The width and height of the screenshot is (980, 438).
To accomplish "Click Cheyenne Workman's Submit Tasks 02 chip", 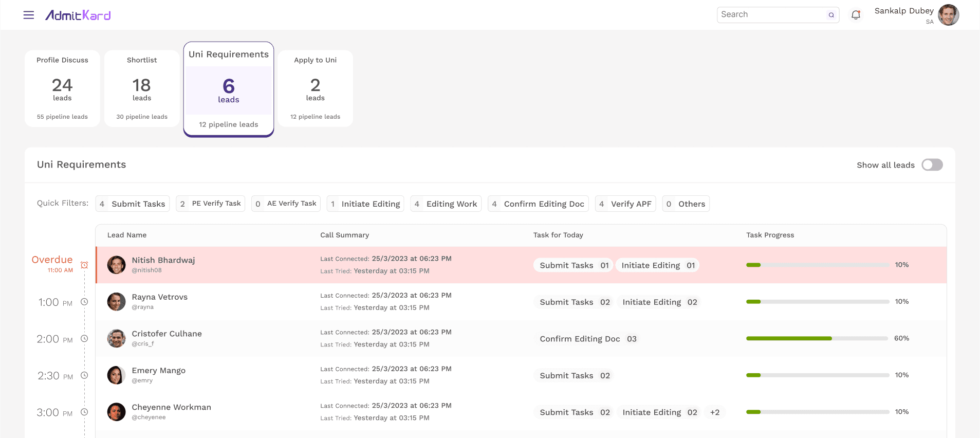I will [574, 412].
